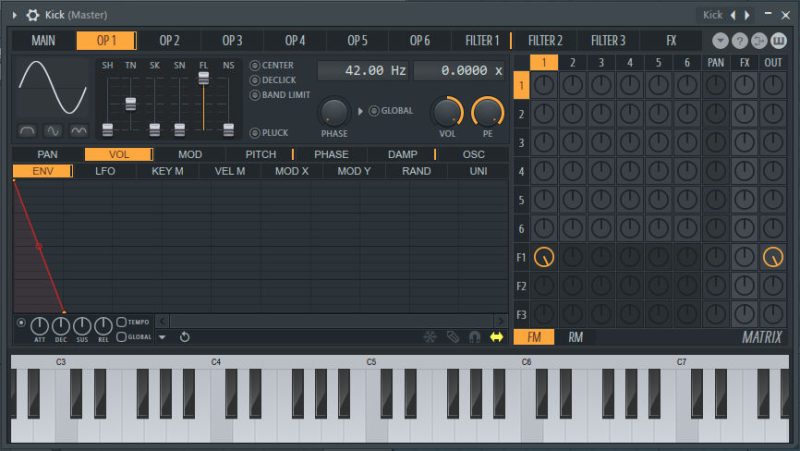Click the SUS envelope knob
This screenshot has width=800, height=451.
tap(82, 326)
